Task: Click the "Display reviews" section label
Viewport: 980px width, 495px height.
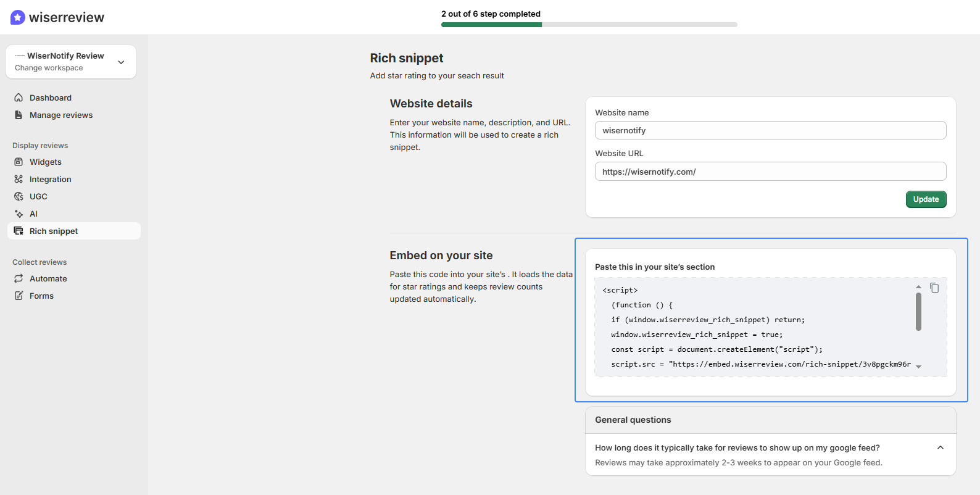Action: pos(40,146)
